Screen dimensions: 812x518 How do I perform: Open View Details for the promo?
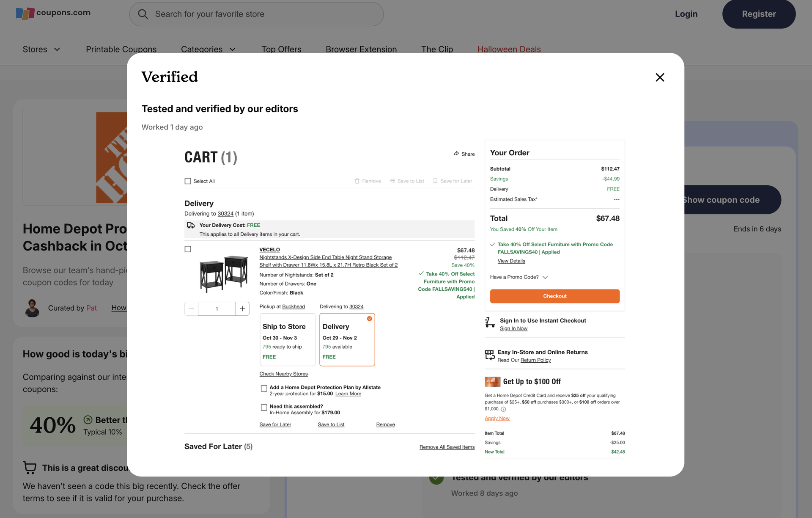point(511,261)
